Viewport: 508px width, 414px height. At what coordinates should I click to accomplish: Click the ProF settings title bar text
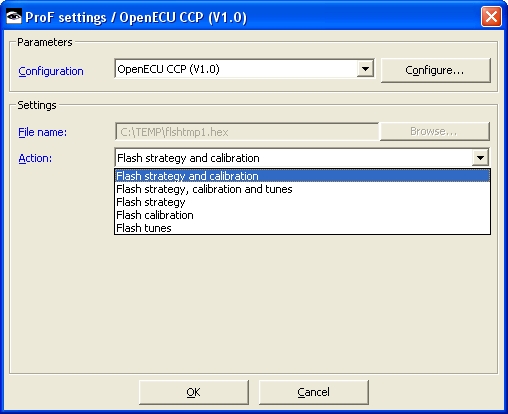point(136,17)
